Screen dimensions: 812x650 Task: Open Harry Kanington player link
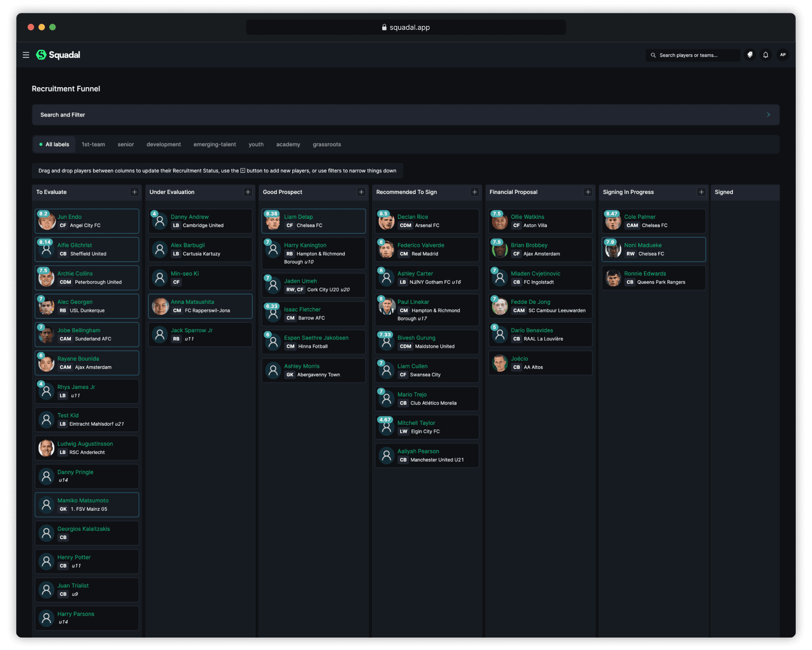(305, 245)
